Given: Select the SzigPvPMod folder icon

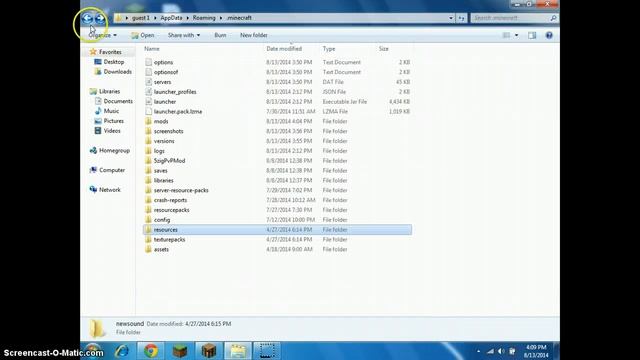Looking at the screenshot, I should tap(149, 160).
